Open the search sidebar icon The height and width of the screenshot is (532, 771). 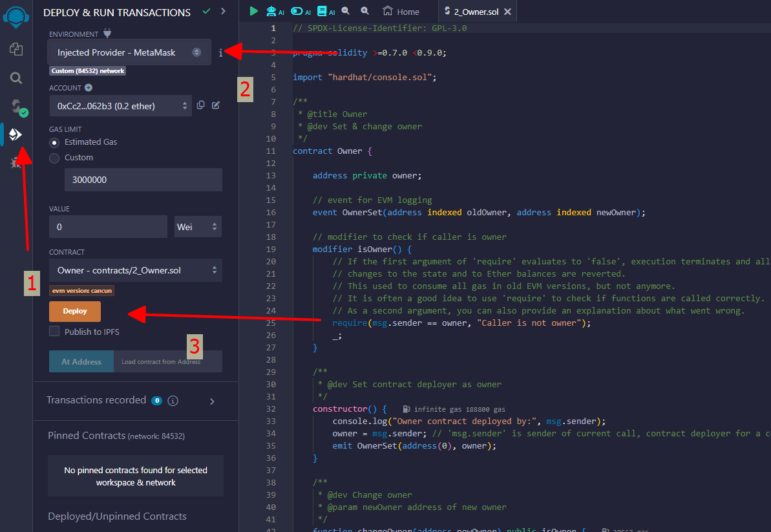click(16, 78)
